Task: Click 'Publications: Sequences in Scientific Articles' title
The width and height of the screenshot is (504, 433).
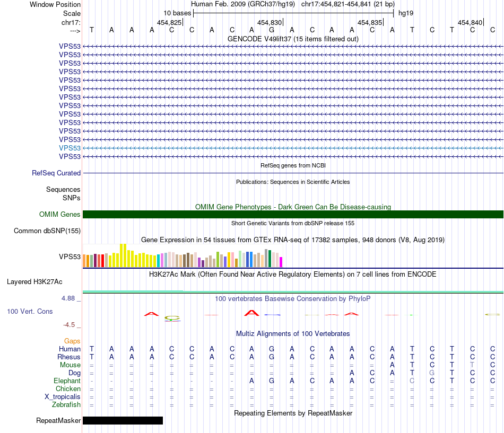Action: coord(293,182)
